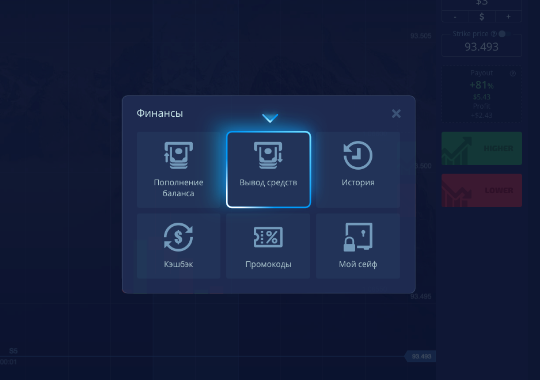Increase amount with the plus button

point(508,17)
